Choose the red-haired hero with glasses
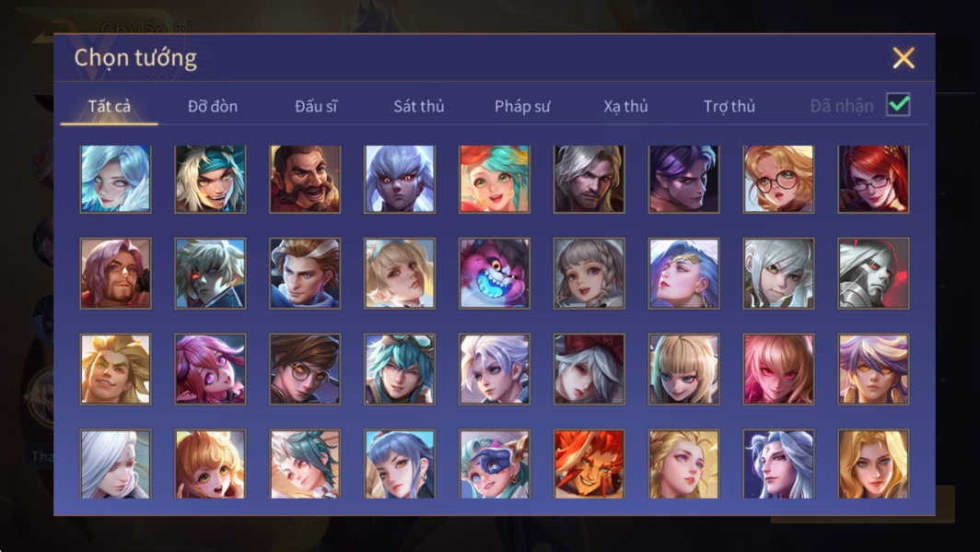 873,179
